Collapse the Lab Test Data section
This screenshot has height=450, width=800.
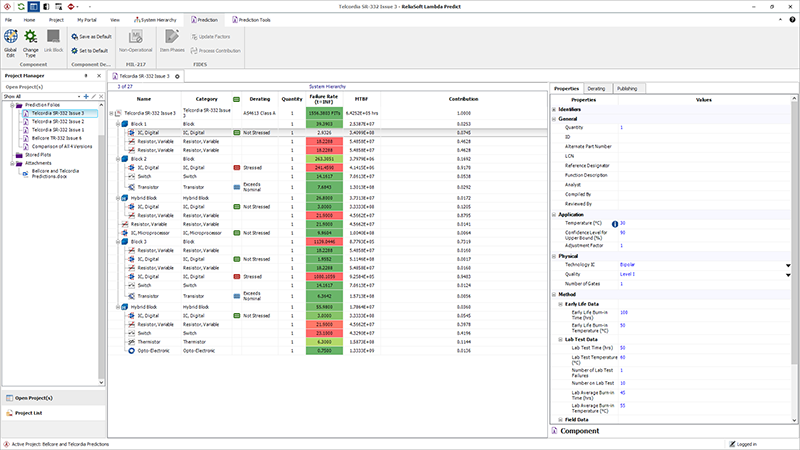[x=561, y=339]
